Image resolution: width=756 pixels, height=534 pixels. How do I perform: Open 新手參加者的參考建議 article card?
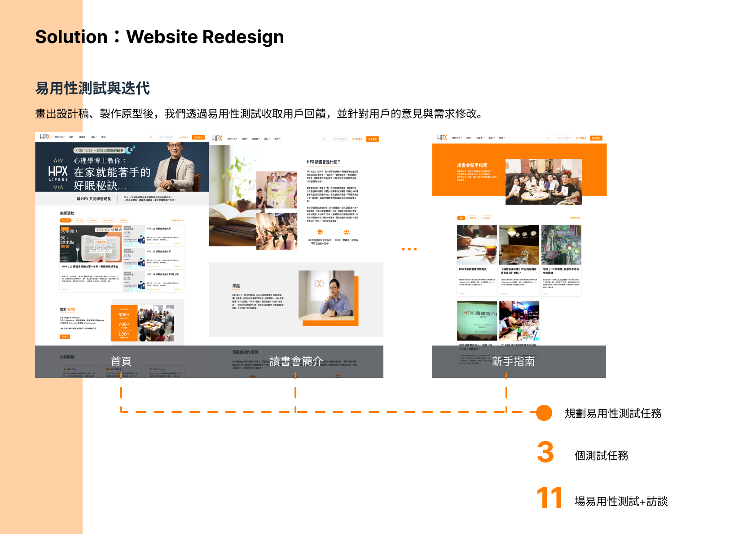coord(561,260)
